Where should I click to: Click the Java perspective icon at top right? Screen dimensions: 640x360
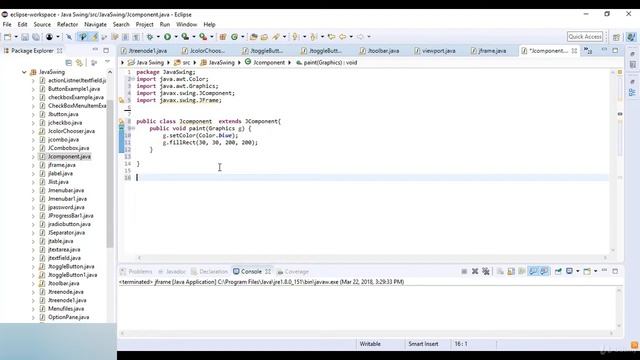[631, 37]
